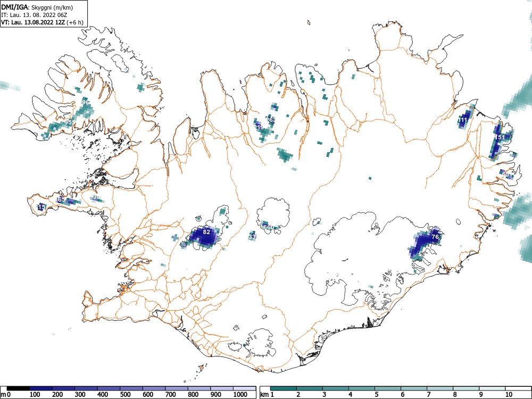Viewport: 532px width, 399px height.
Task: Select the 500–600 m purple-blue legend swatch
Action: (131, 388)
